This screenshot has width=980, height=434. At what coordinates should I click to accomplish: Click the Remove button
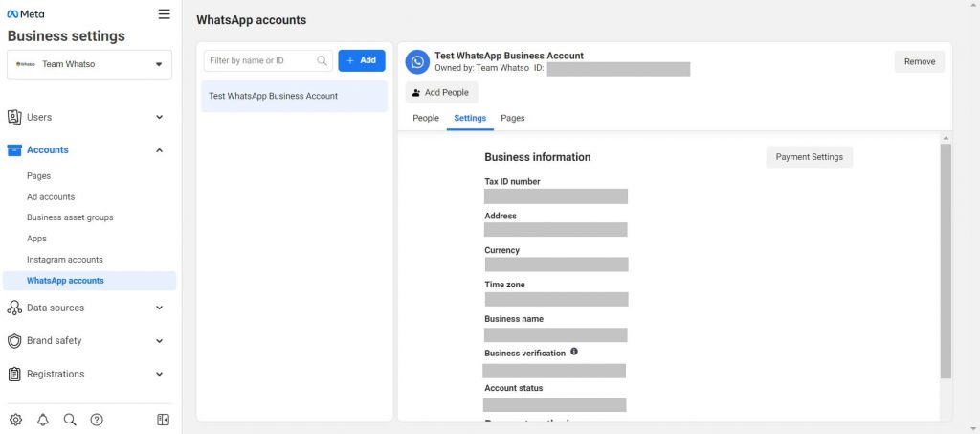pyautogui.click(x=920, y=61)
